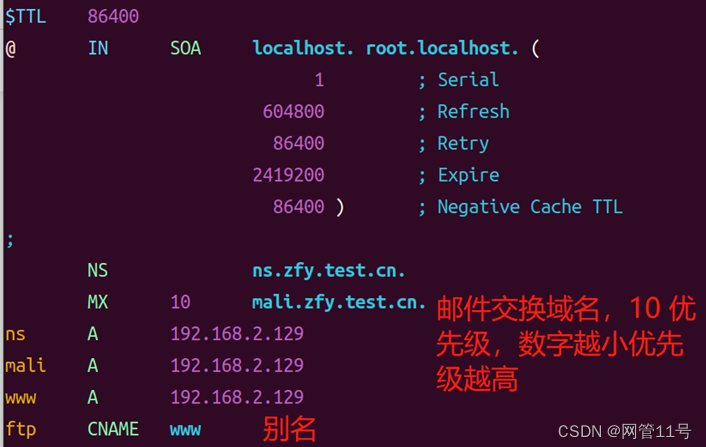706x447 pixels.
Task: Click the Refresh value 604800
Action: point(294,112)
